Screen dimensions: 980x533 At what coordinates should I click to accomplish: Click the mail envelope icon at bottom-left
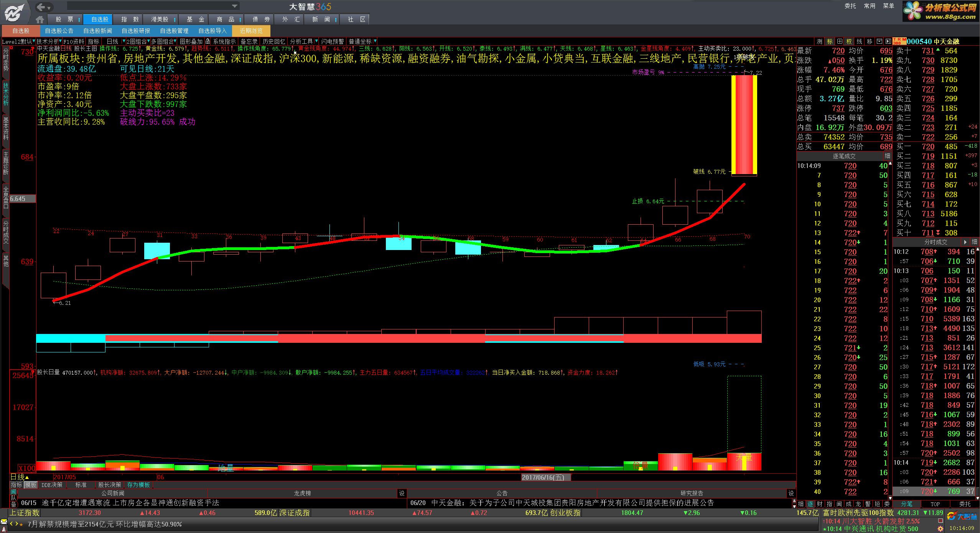click(x=4, y=521)
